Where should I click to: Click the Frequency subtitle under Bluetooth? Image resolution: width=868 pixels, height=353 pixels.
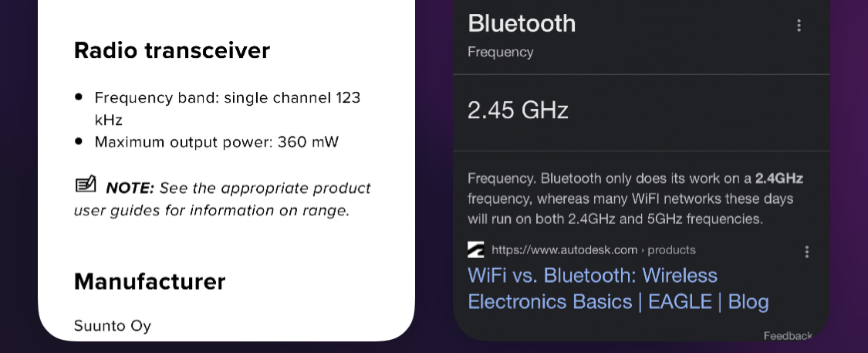(x=501, y=52)
